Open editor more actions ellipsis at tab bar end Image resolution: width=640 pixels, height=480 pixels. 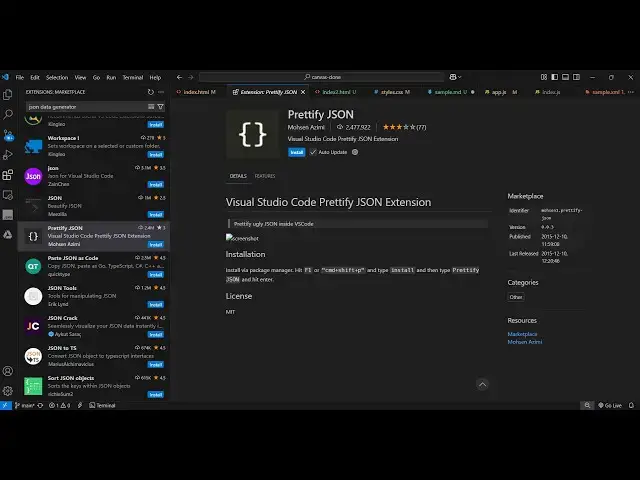[x=631, y=92]
